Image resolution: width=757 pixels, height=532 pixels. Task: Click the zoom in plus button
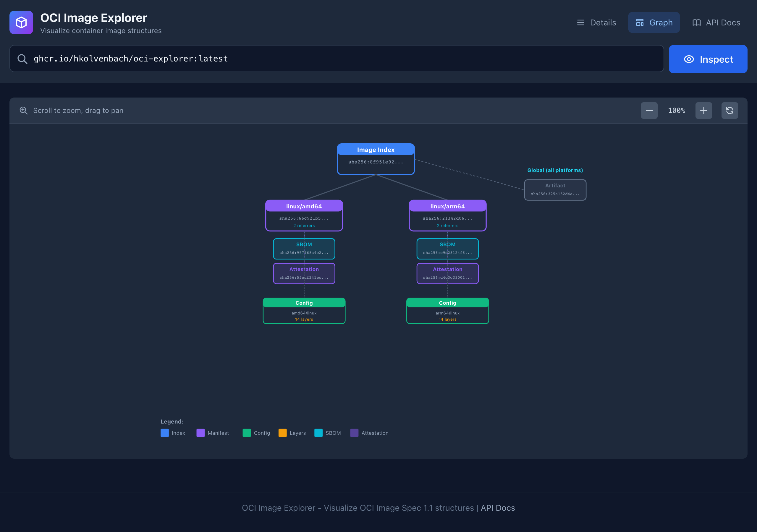[703, 111]
